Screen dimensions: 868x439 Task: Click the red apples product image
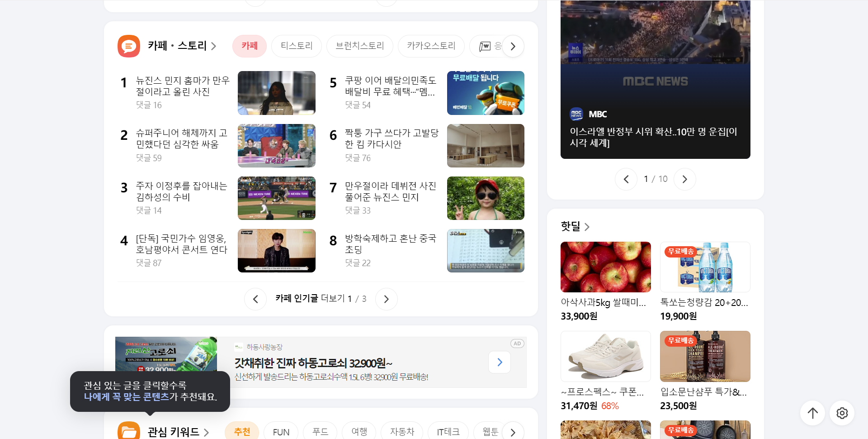(x=606, y=267)
